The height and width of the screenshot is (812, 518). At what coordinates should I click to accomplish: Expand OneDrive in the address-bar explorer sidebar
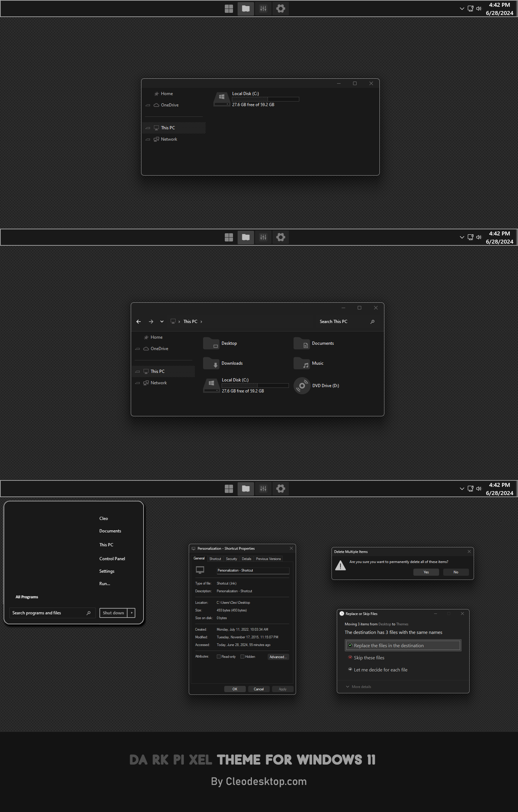138,349
